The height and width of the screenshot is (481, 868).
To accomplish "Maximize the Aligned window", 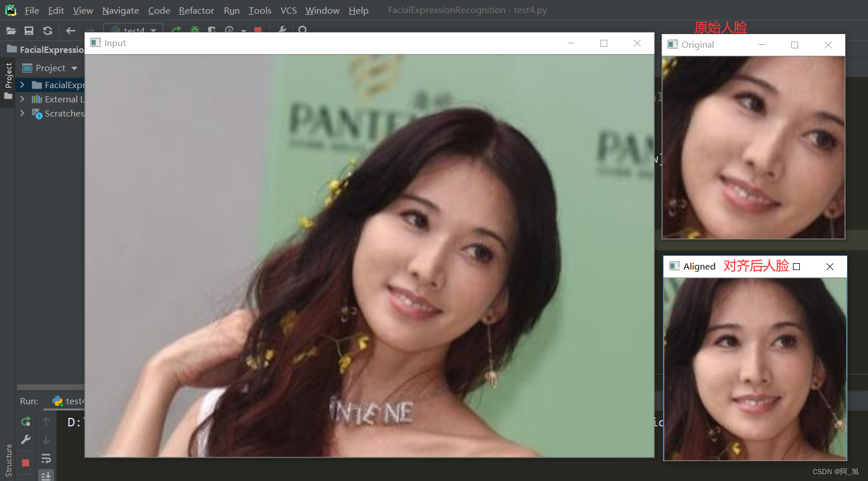I will pyautogui.click(x=796, y=267).
